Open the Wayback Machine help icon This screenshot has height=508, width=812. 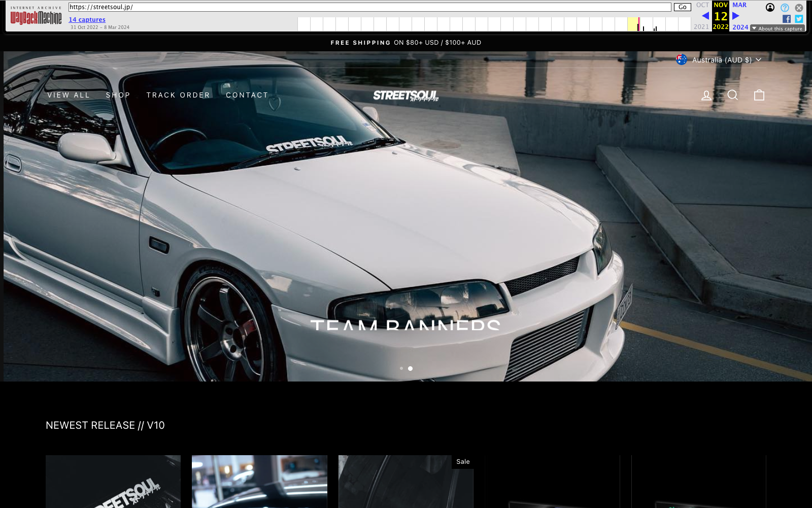(785, 8)
